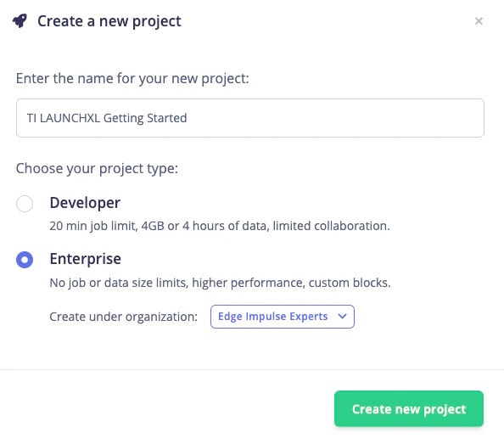The image size is (504, 444).
Task: Close the Create a new project dialog
Action: click(479, 21)
